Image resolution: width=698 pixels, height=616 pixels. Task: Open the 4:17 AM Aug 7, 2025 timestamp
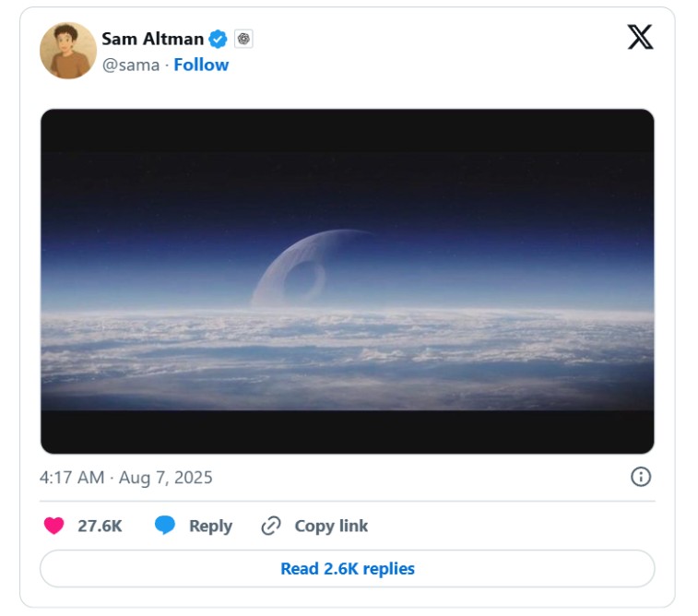coord(126,478)
